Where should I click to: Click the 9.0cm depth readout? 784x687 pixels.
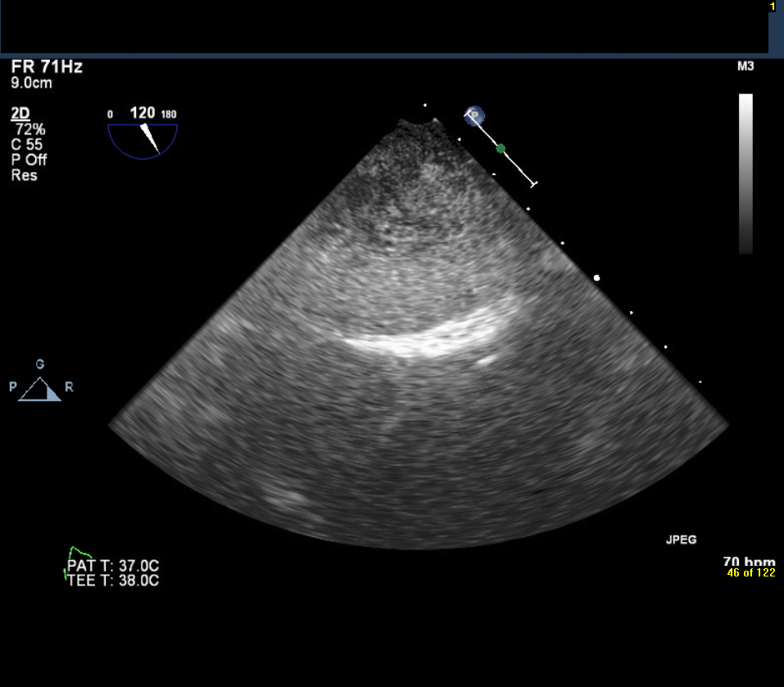(32, 83)
